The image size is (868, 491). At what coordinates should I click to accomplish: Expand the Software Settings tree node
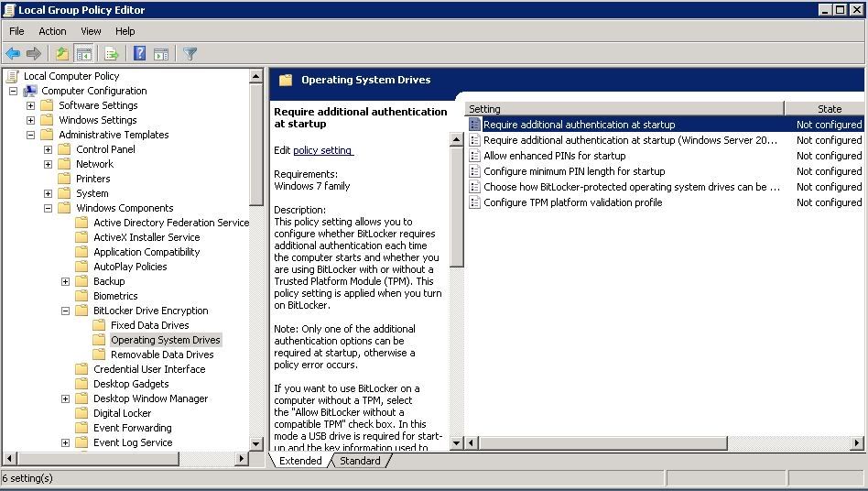coord(31,105)
